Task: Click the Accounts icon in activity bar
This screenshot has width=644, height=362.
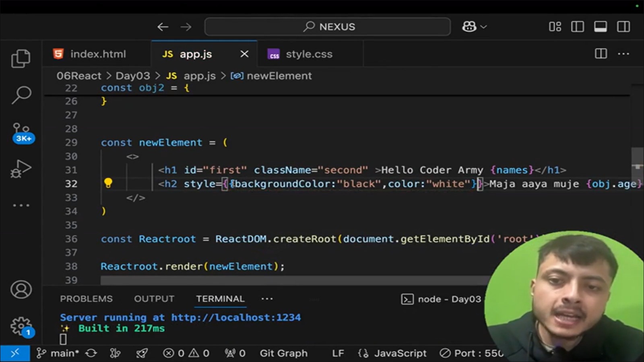Action: click(x=21, y=290)
